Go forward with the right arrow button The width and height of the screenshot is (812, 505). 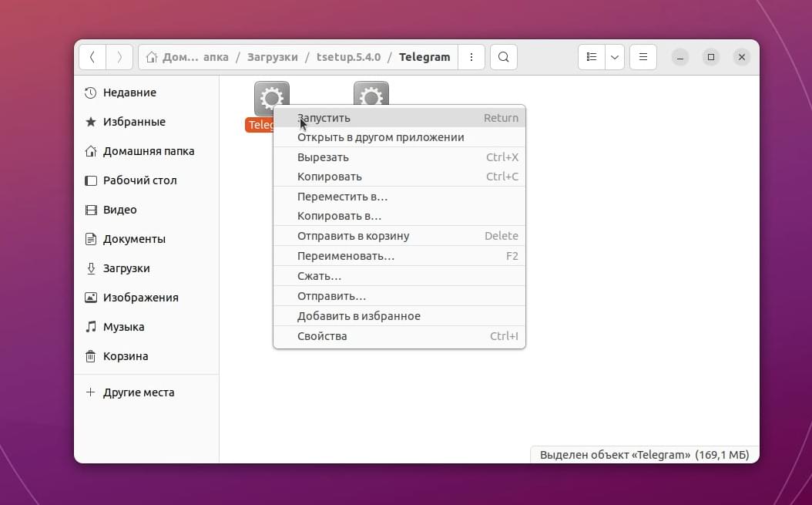119,57
